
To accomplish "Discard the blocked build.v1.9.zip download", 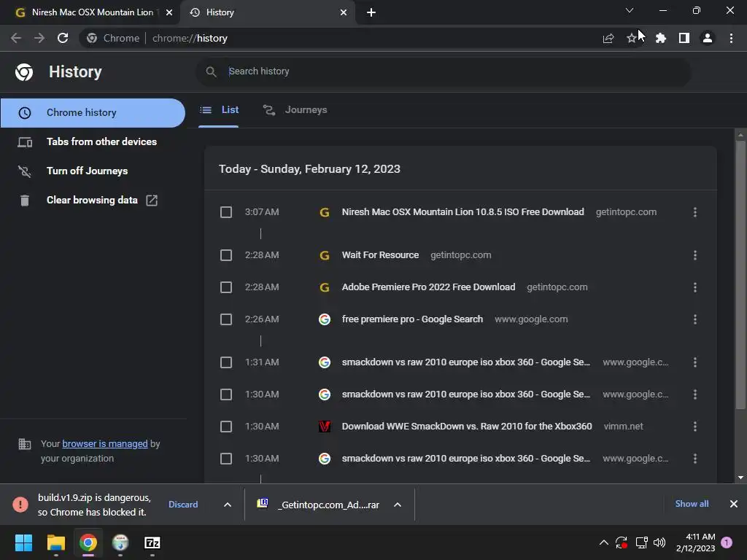I will (183, 505).
